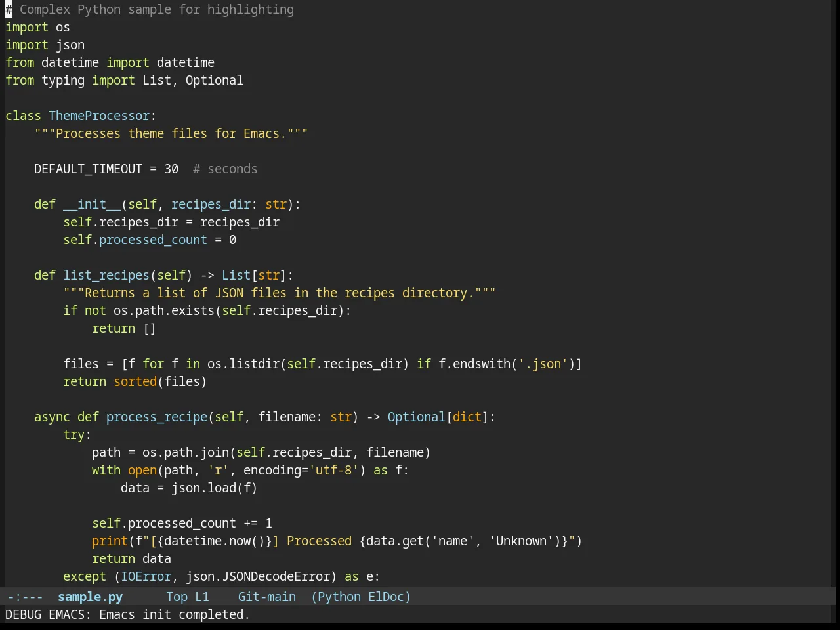Click the DEFAULT_TIMEOUT constant
The width and height of the screenshot is (840, 630).
(88, 169)
